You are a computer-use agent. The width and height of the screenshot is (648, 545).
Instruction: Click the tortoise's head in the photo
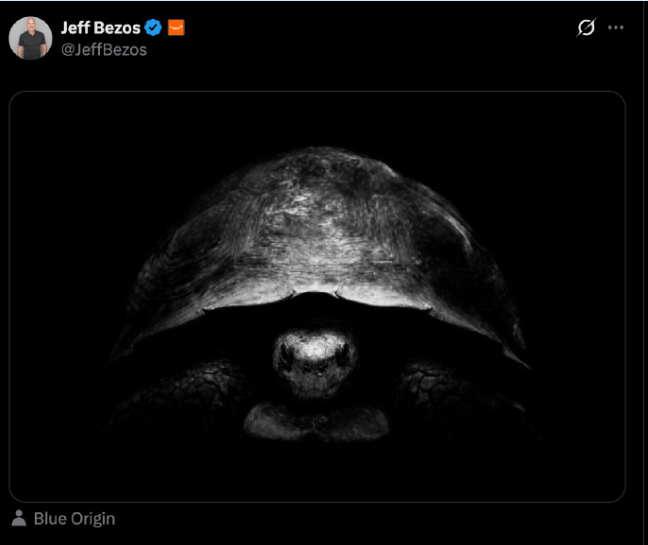coord(315,362)
